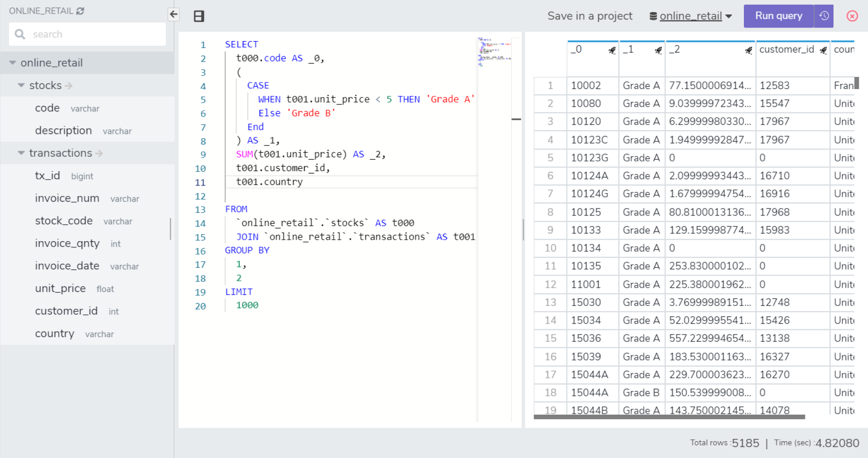Screen dimensions: 868x458
Task: Click the arrow icon next to stocks
Action: tap(69, 86)
